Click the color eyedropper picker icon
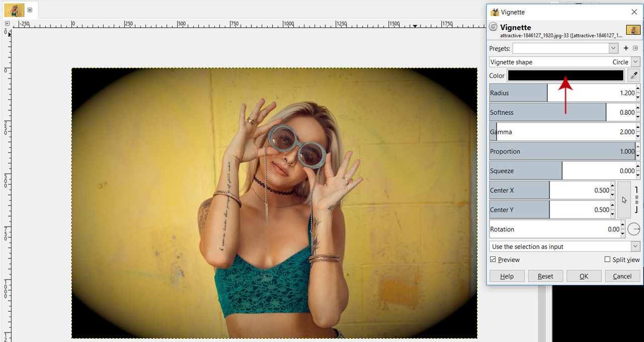Screen dimensions: 644x342 (x=634, y=76)
